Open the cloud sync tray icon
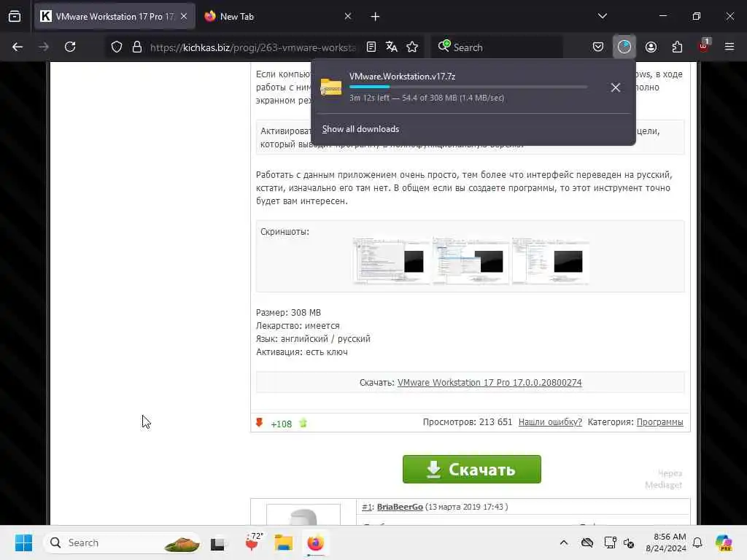The image size is (747, 560). [x=587, y=542]
